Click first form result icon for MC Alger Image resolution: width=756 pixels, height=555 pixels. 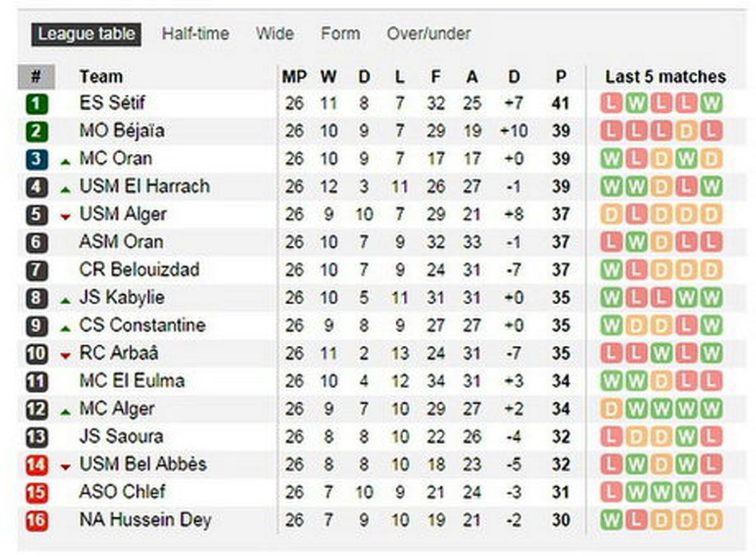click(611, 409)
